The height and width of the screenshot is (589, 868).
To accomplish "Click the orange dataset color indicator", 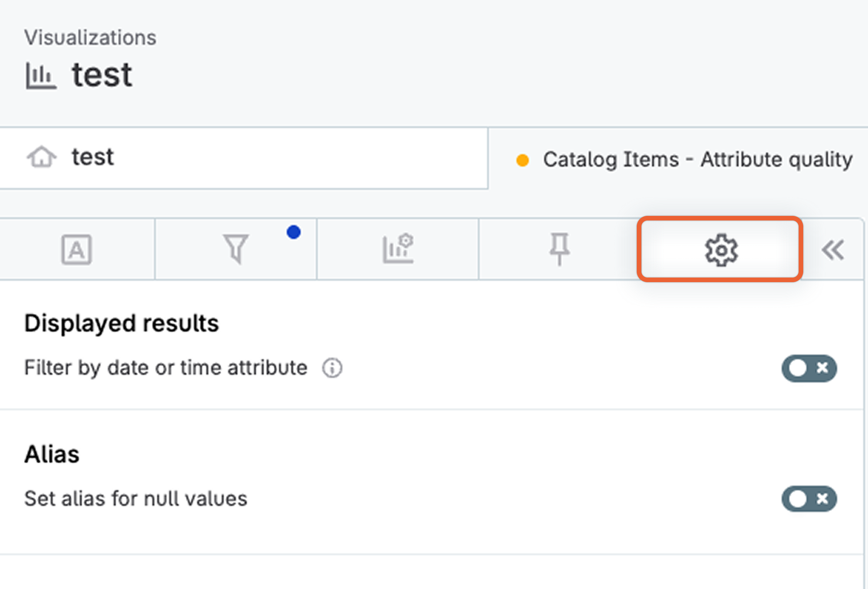I will [523, 159].
